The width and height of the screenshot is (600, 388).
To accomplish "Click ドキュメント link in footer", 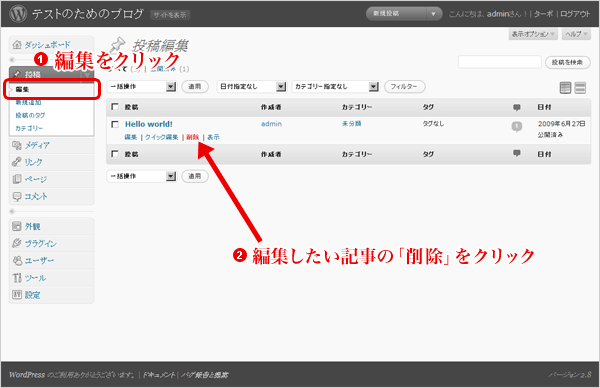I will point(159,375).
